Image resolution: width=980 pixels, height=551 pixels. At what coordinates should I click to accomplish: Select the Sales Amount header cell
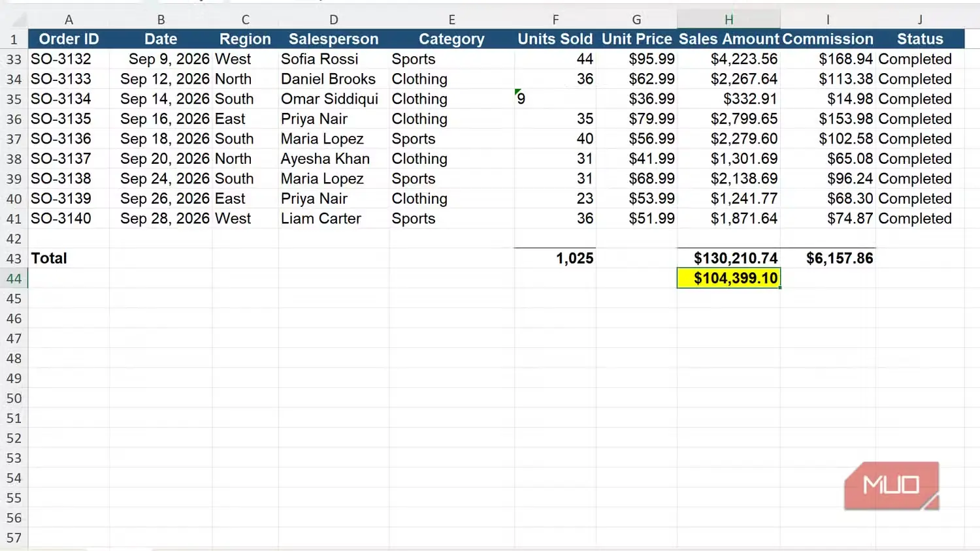(728, 39)
